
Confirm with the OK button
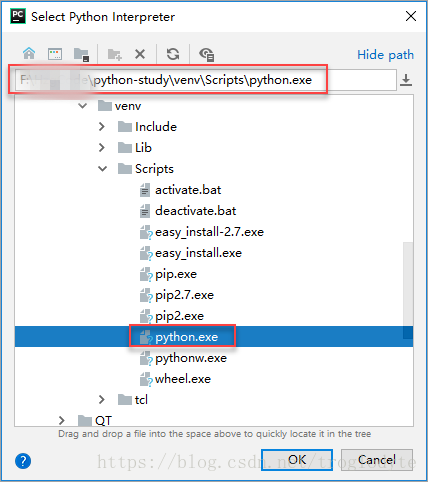click(297, 460)
